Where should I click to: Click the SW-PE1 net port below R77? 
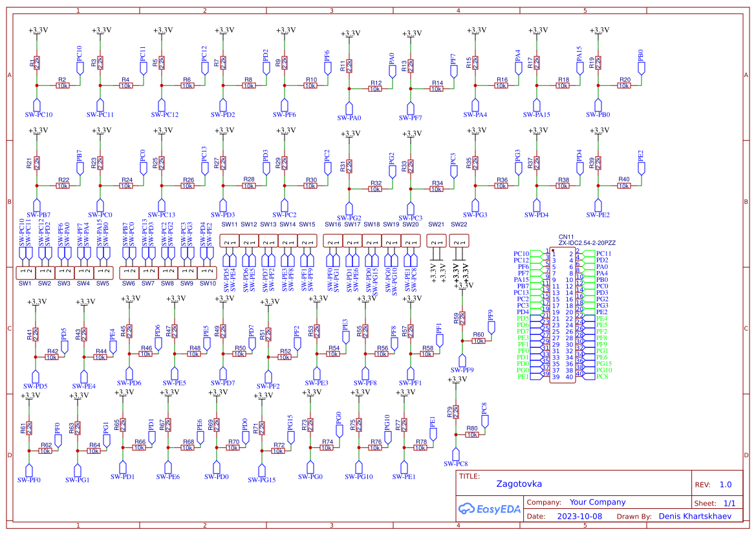tap(404, 467)
